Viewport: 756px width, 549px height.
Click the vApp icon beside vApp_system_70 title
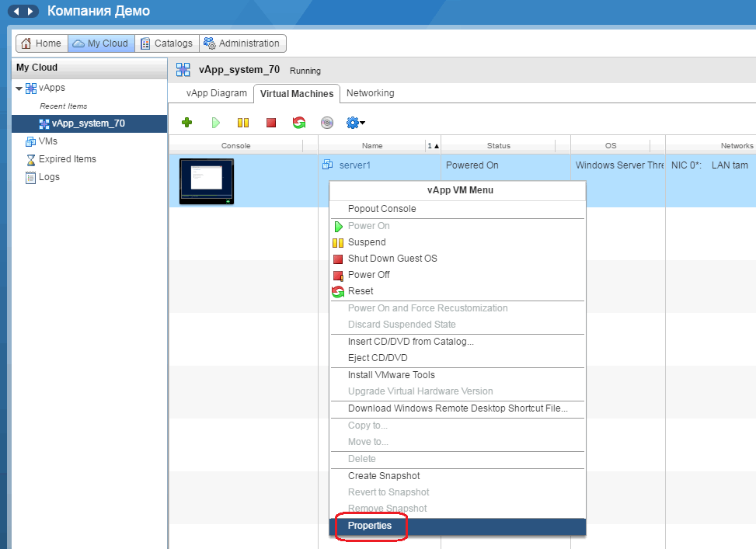tap(183, 70)
